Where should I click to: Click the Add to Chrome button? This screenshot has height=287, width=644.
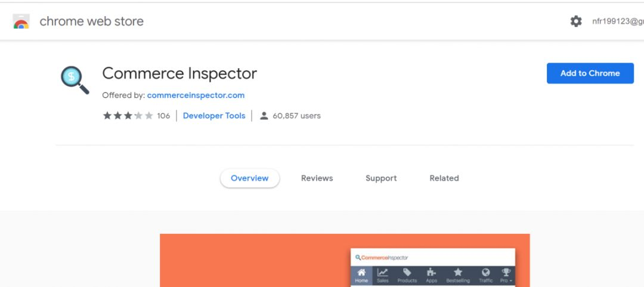point(590,73)
